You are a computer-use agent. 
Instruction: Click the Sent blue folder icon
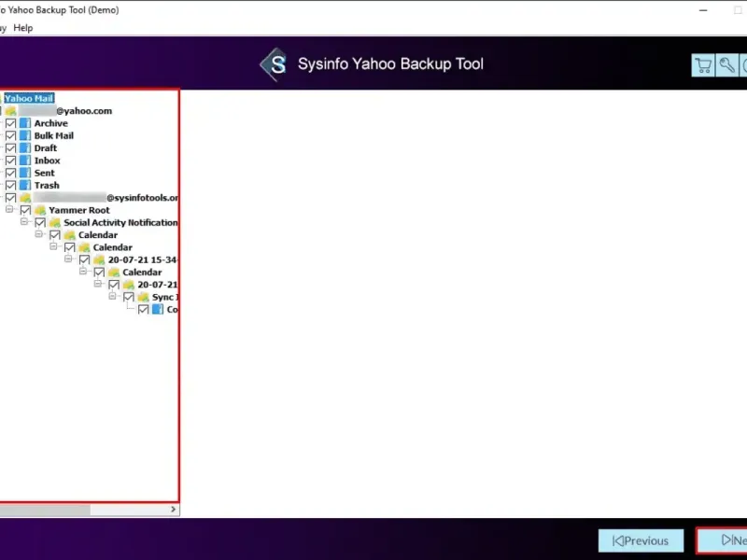[25, 173]
